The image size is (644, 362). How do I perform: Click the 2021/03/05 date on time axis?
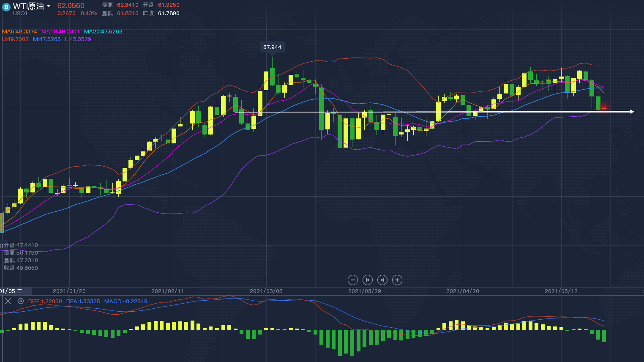click(x=266, y=291)
